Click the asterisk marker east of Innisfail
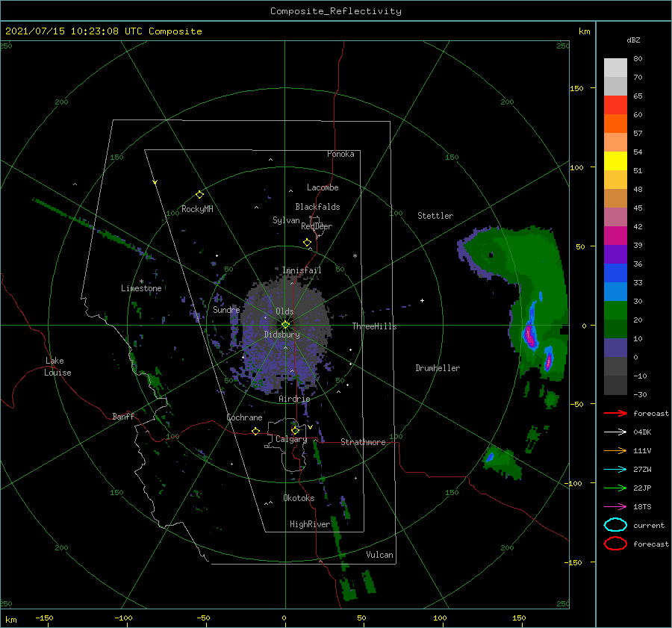This screenshot has height=628, width=672. coord(355,256)
